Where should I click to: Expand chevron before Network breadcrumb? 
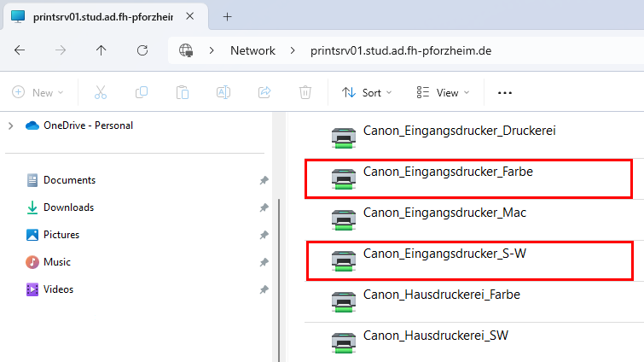[212, 50]
